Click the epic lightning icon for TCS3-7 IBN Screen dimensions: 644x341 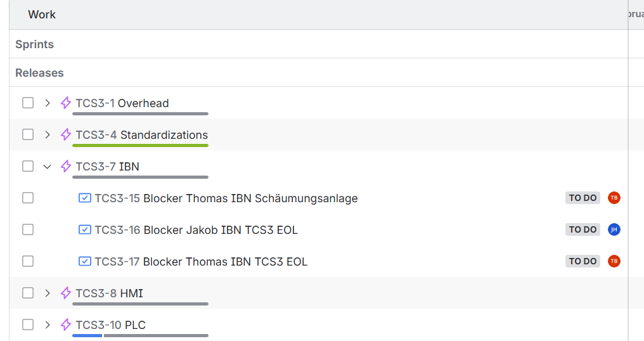(x=66, y=166)
